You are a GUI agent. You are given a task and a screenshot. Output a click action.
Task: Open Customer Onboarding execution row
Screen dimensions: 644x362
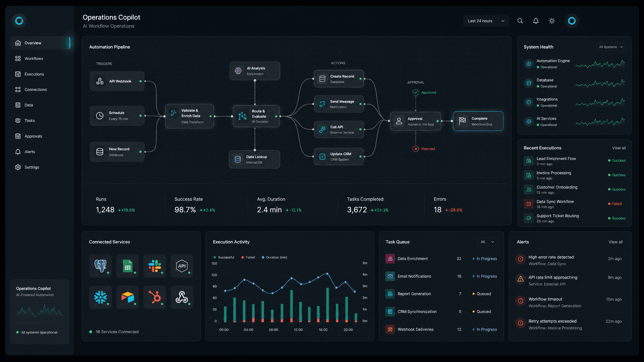coord(574,190)
